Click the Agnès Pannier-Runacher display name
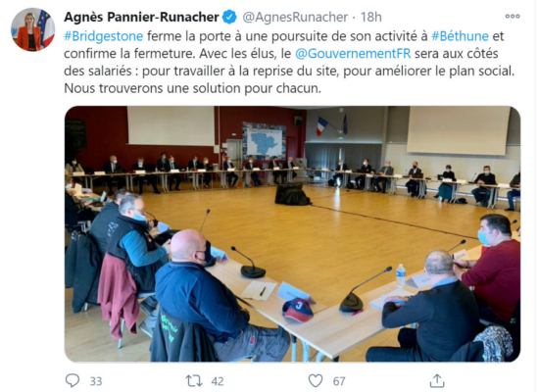The height and width of the screenshot is (392, 539). pyautogui.click(x=141, y=17)
